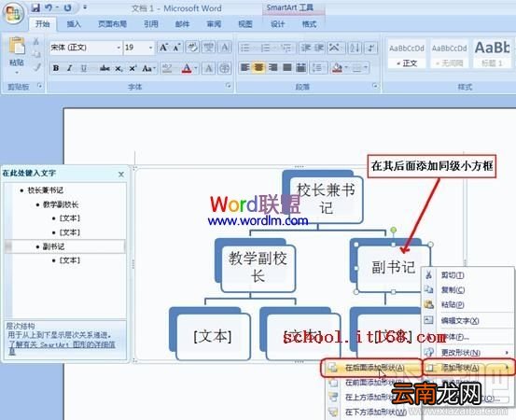
Task: Decrease paragraph indent
Action: [x=306, y=48]
